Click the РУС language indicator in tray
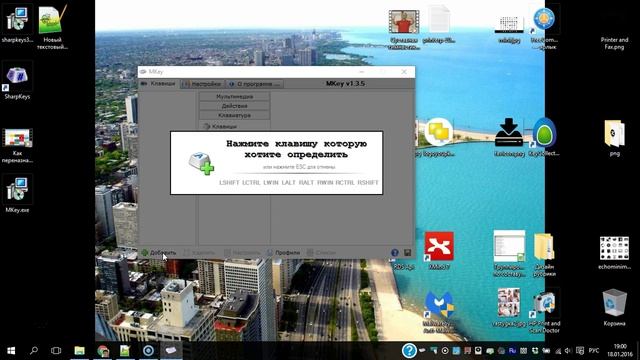Viewport: 640px width, 360px height. point(594,351)
